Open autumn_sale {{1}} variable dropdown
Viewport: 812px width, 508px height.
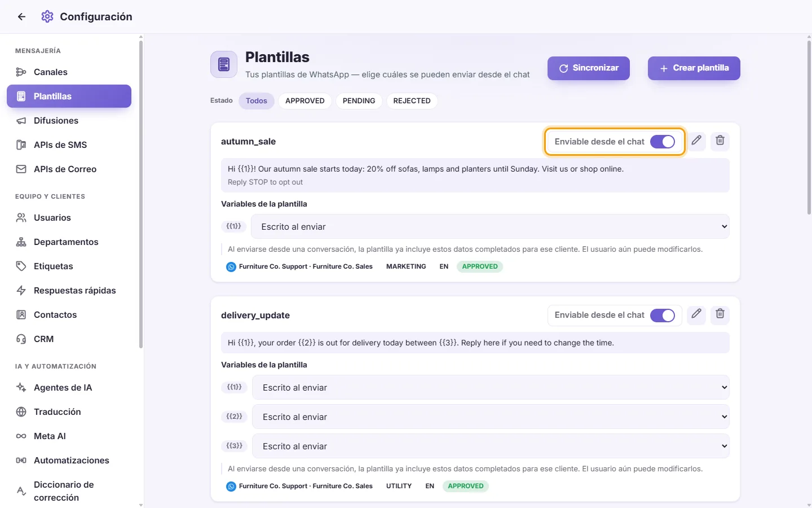[490, 226]
